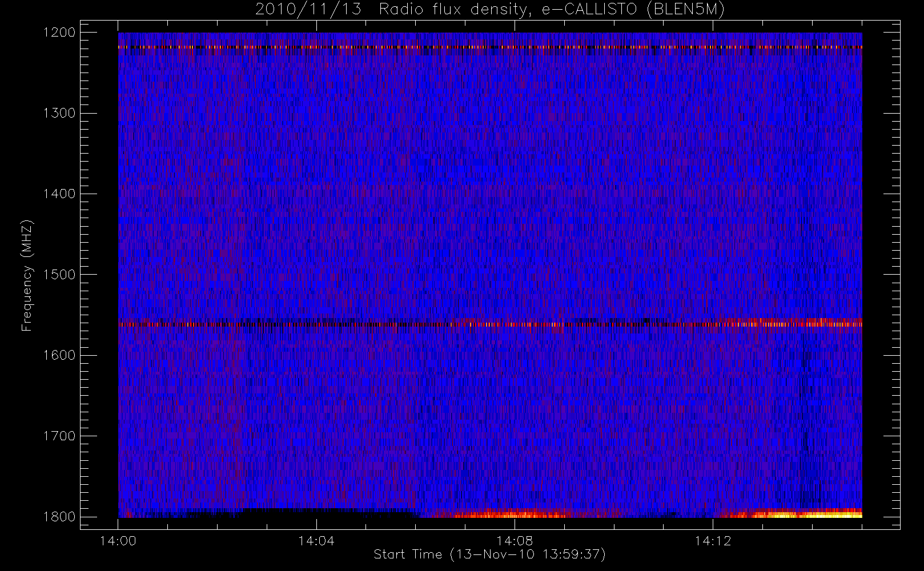Click the 1700 frequency tick label
Image resolution: width=924 pixels, height=571 pixels.
pos(59,436)
